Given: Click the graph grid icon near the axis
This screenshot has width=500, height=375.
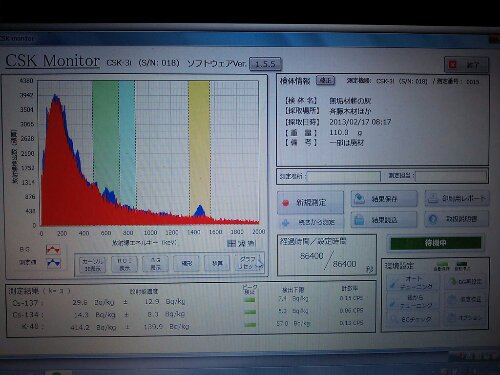Looking at the screenshot, I should pyautogui.click(x=232, y=243).
